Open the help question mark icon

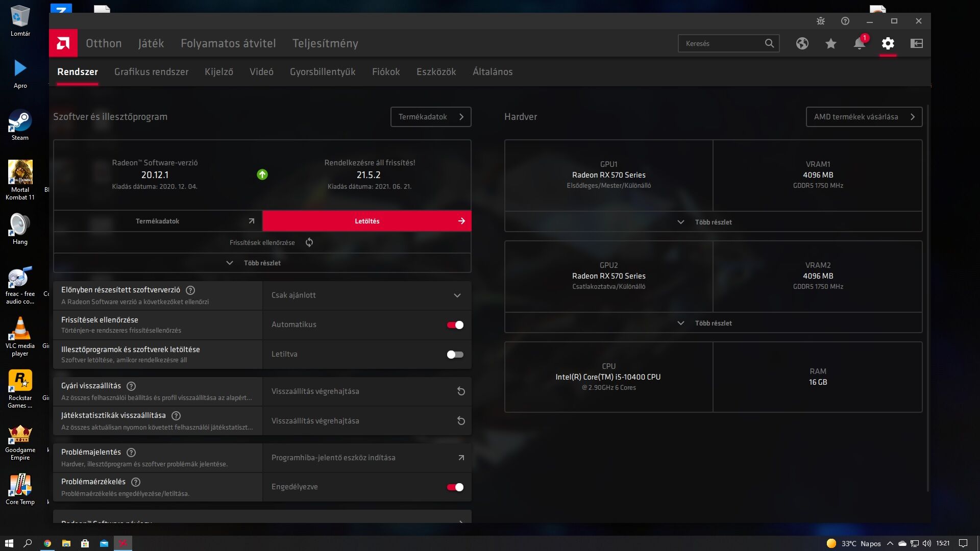(x=845, y=21)
